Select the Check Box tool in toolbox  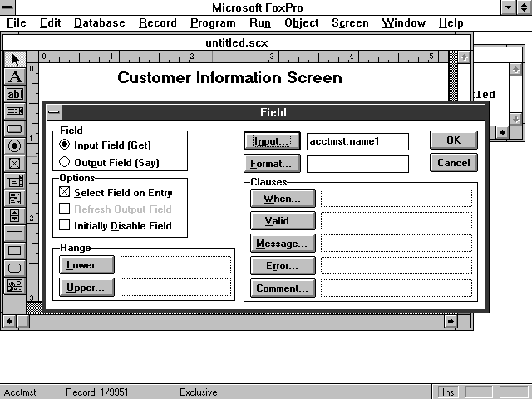(x=15, y=164)
